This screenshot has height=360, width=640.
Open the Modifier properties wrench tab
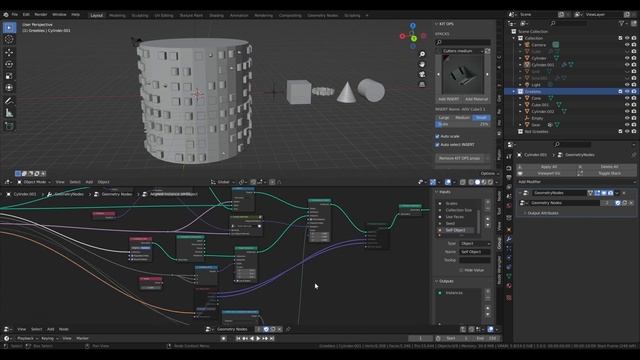[x=509, y=239]
